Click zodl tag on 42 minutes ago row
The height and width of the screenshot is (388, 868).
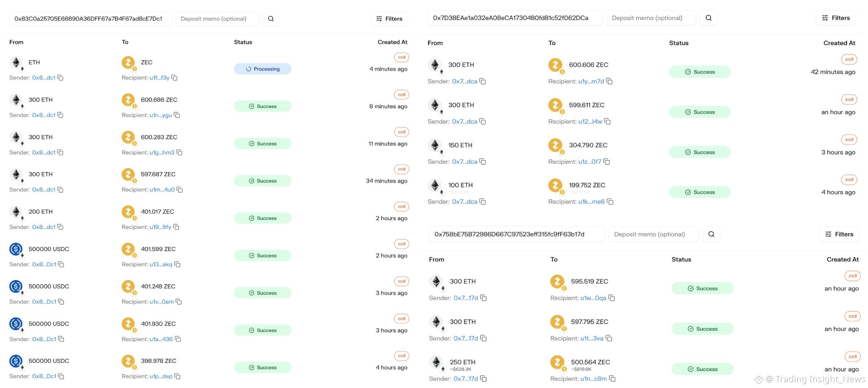pos(849,59)
